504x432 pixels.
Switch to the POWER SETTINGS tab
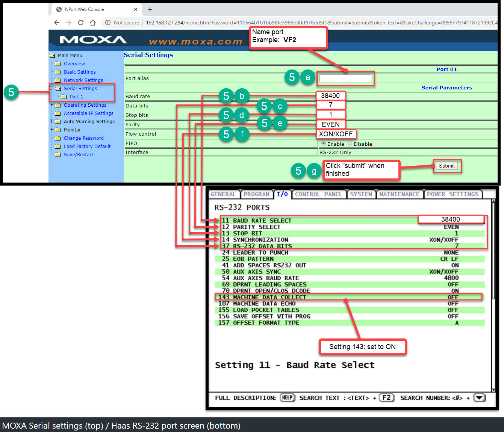[x=453, y=194]
